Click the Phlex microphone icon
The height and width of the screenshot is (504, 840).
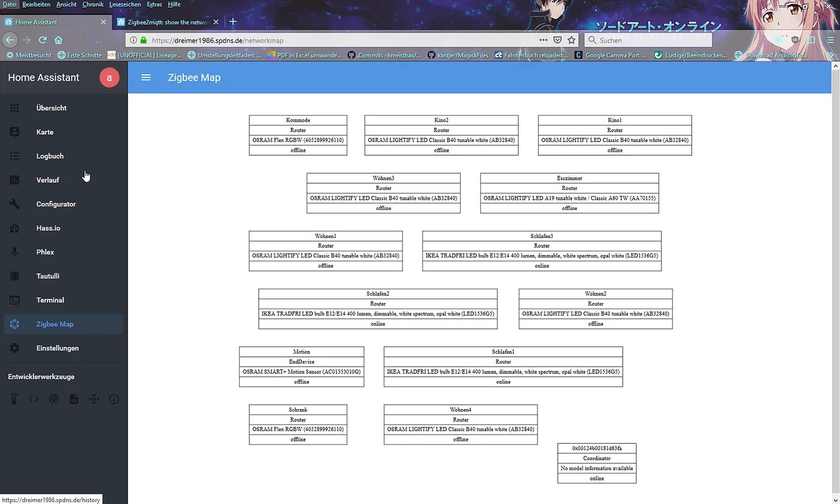(15, 252)
